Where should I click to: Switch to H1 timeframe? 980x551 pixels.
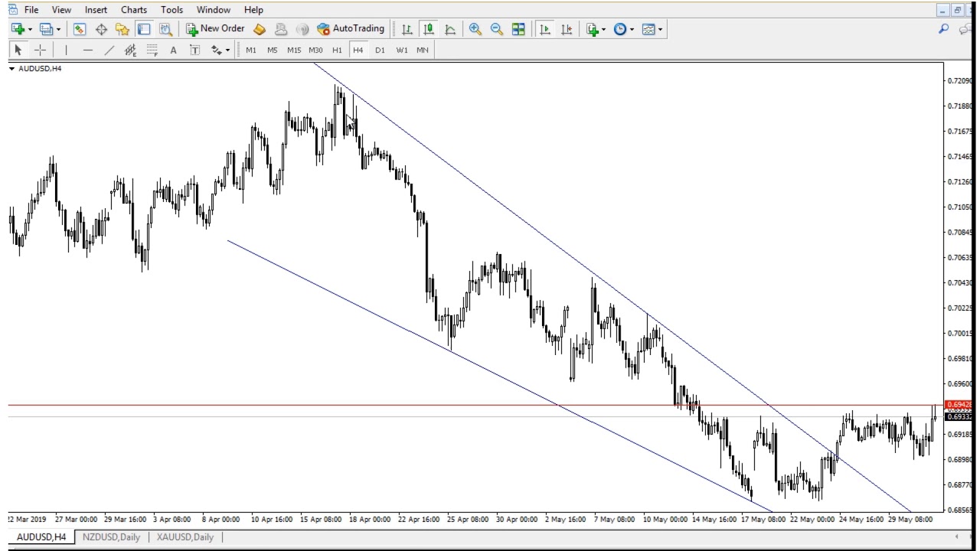tap(337, 50)
